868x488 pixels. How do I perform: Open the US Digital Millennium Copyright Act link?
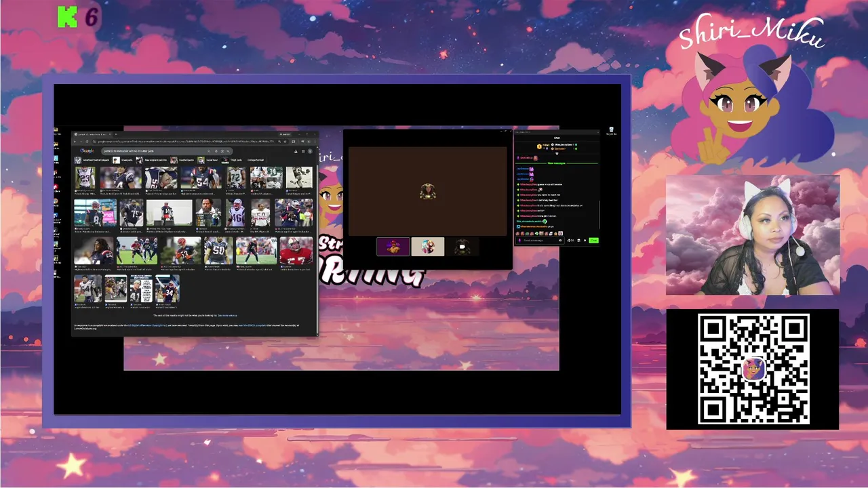tap(147, 325)
